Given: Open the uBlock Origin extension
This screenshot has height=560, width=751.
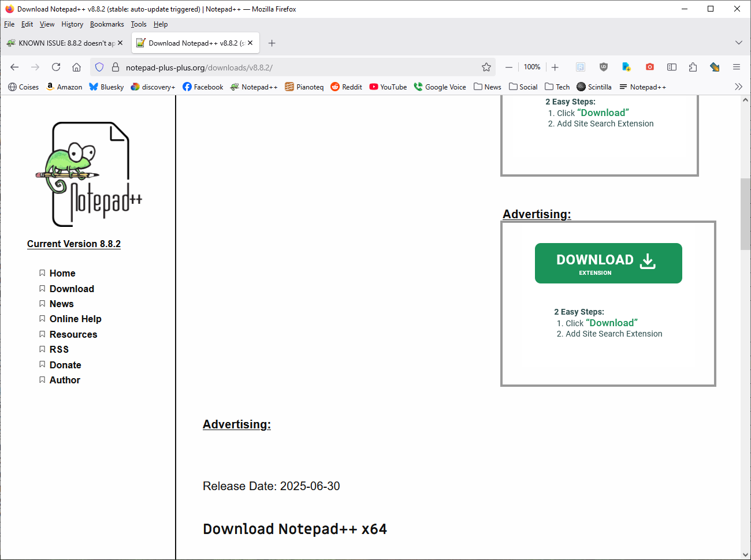Looking at the screenshot, I should (x=604, y=67).
